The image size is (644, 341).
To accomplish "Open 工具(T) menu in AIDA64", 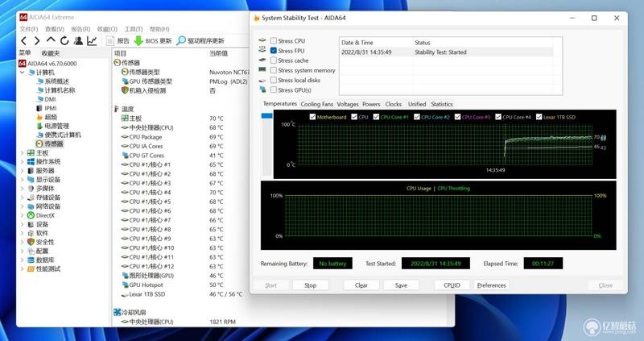I will pos(134,29).
